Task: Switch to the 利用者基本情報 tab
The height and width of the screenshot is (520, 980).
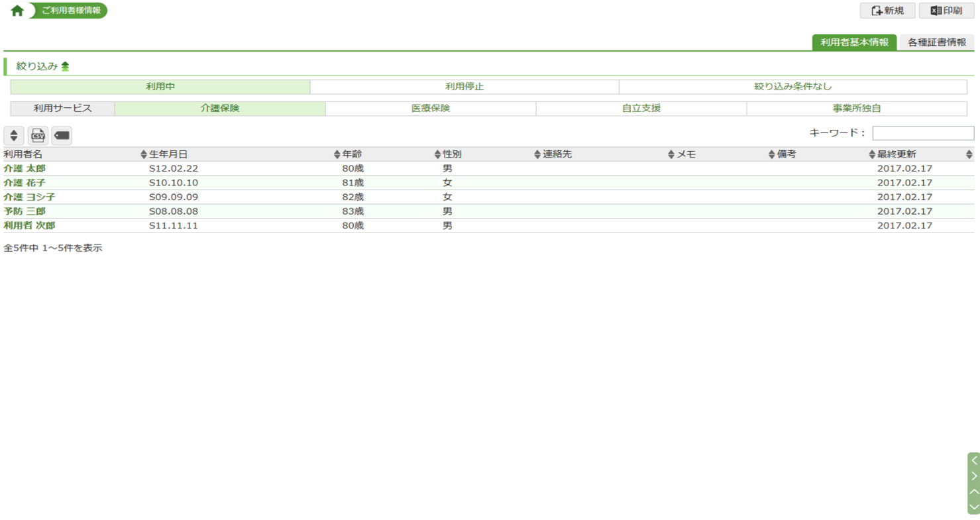Action: (x=854, y=42)
